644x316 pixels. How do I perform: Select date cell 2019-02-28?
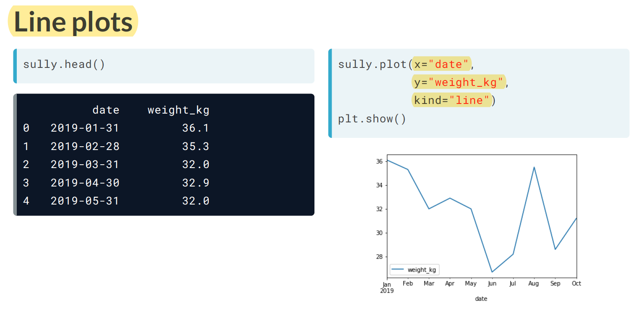85,146
